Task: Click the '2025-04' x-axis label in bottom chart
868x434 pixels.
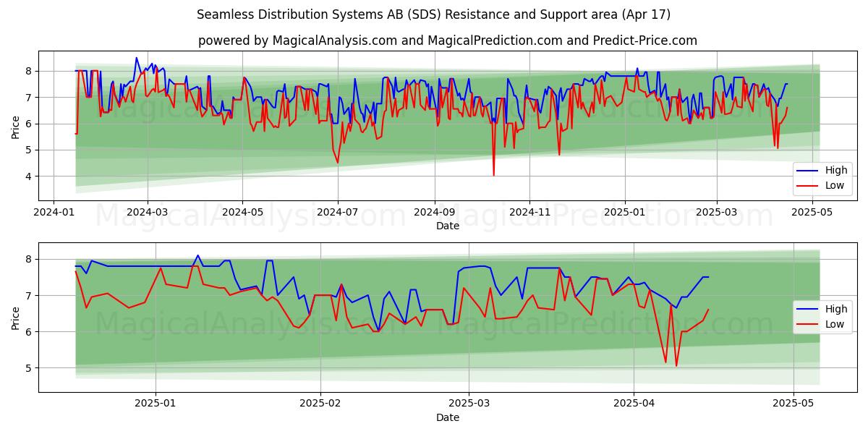Action: pyautogui.click(x=634, y=405)
